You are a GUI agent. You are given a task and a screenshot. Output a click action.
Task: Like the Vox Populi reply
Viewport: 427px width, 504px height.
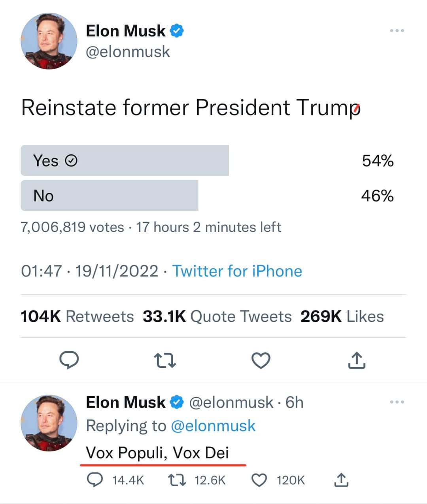click(260, 480)
